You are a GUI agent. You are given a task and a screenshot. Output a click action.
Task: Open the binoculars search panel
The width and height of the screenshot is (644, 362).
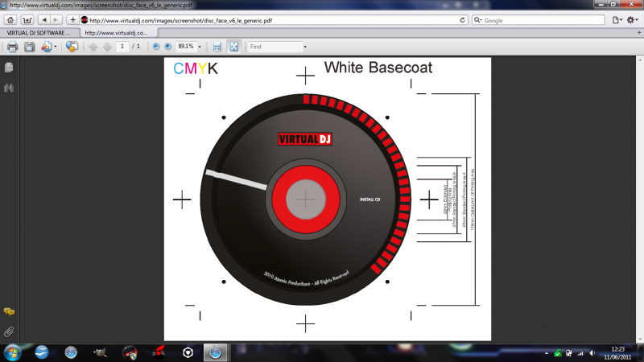9,88
